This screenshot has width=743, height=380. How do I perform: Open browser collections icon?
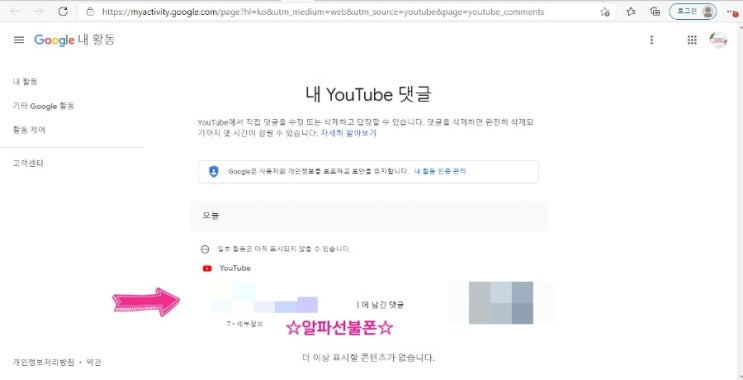click(655, 12)
